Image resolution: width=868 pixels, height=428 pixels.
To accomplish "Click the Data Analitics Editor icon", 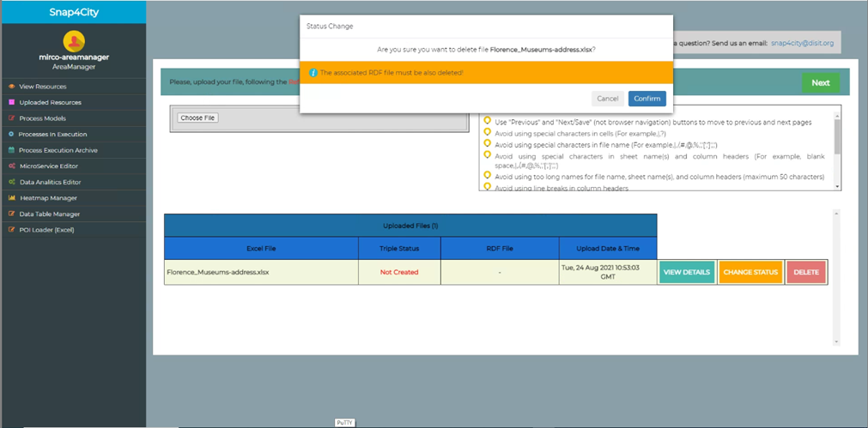I will (x=11, y=182).
